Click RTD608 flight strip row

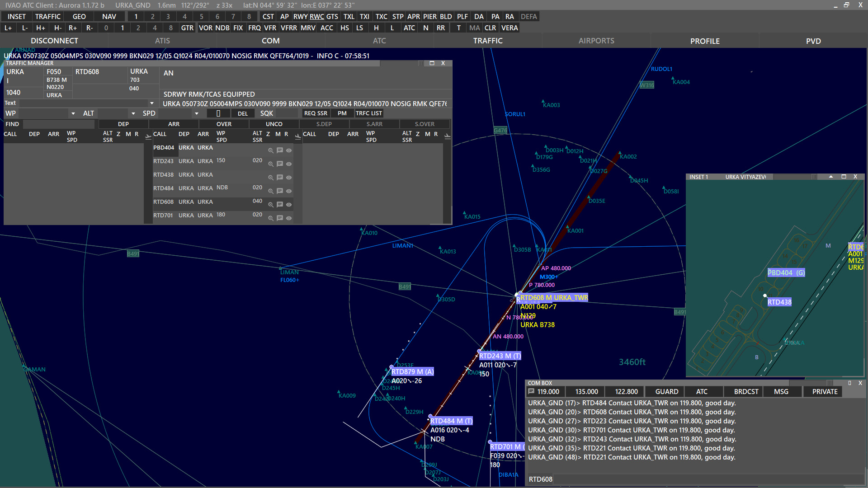[209, 202]
